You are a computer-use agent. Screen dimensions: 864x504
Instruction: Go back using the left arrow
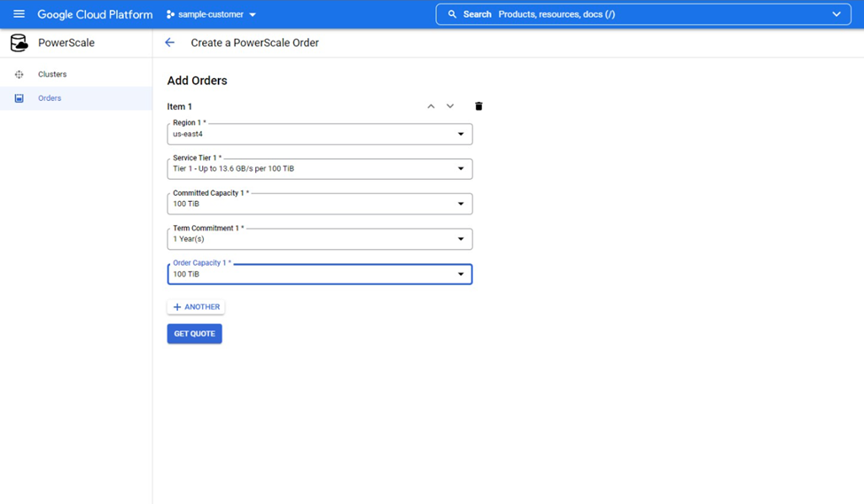pos(169,43)
